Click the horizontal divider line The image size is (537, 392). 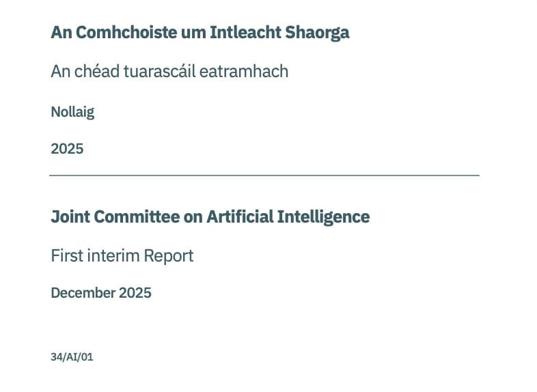[x=264, y=176]
